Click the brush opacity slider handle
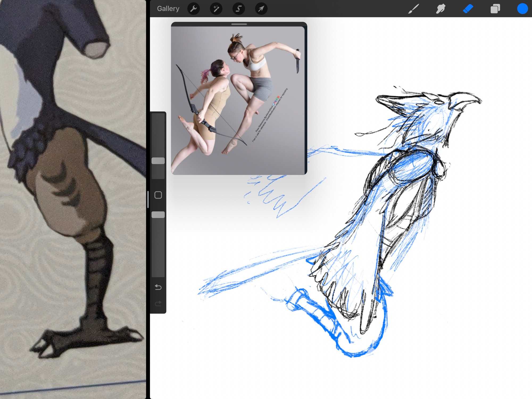The width and height of the screenshot is (532, 399). click(x=158, y=215)
